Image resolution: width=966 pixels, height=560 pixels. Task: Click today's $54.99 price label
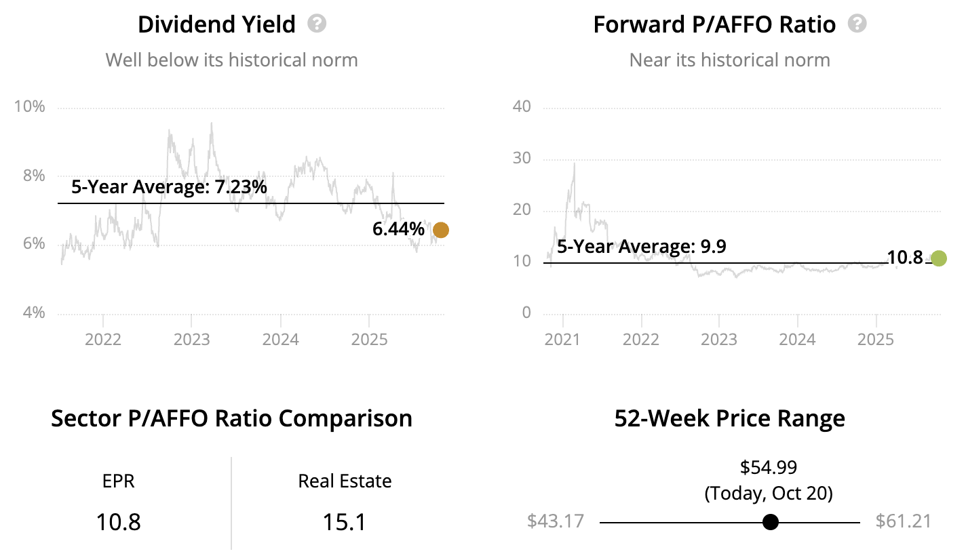click(769, 467)
